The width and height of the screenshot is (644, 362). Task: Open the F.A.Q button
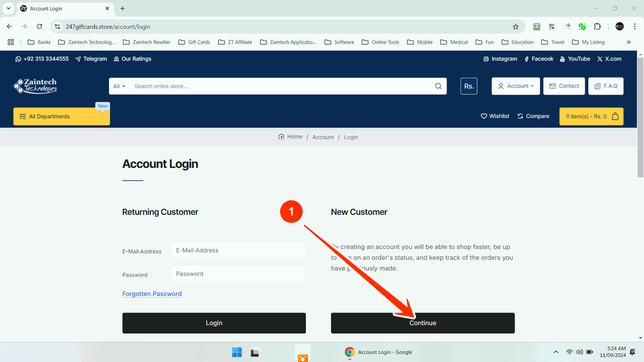pos(606,86)
